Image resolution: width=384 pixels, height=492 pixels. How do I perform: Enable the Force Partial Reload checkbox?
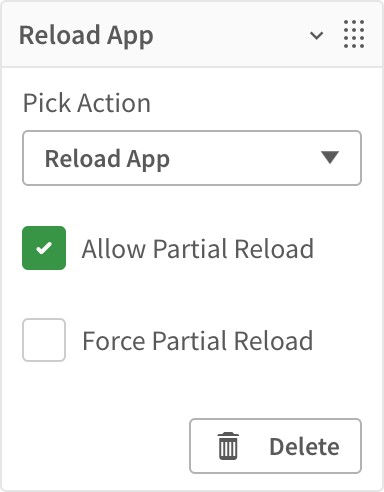pyautogui.click(x=44, y=340)
